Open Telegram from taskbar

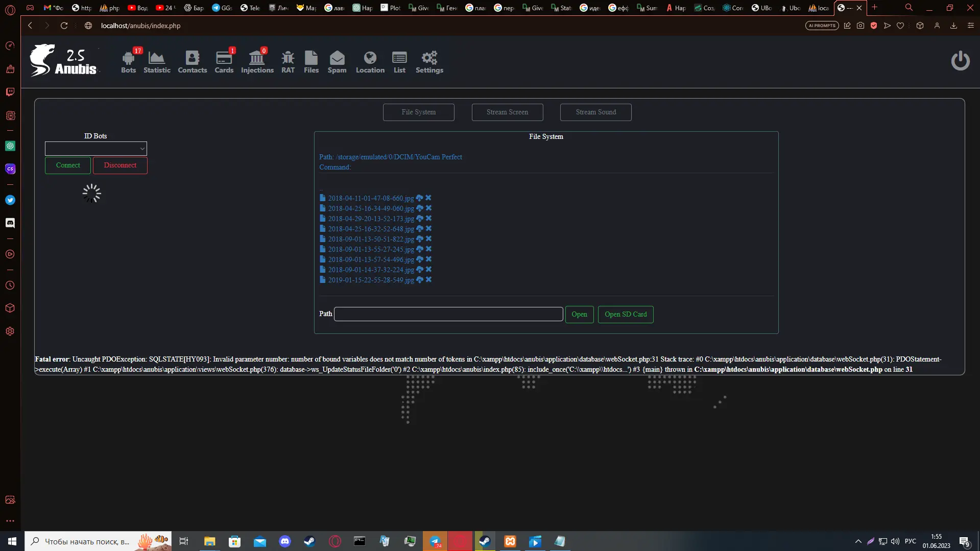435,541
